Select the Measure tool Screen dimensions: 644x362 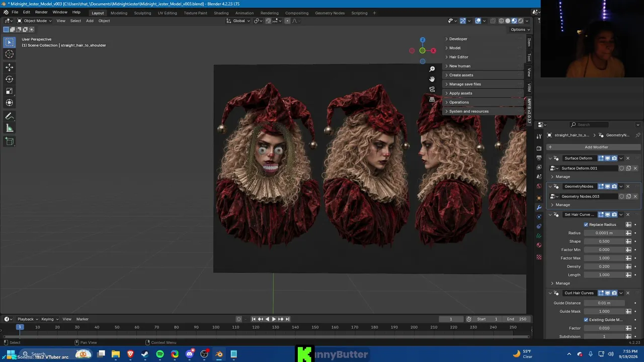tap(9, 128)
